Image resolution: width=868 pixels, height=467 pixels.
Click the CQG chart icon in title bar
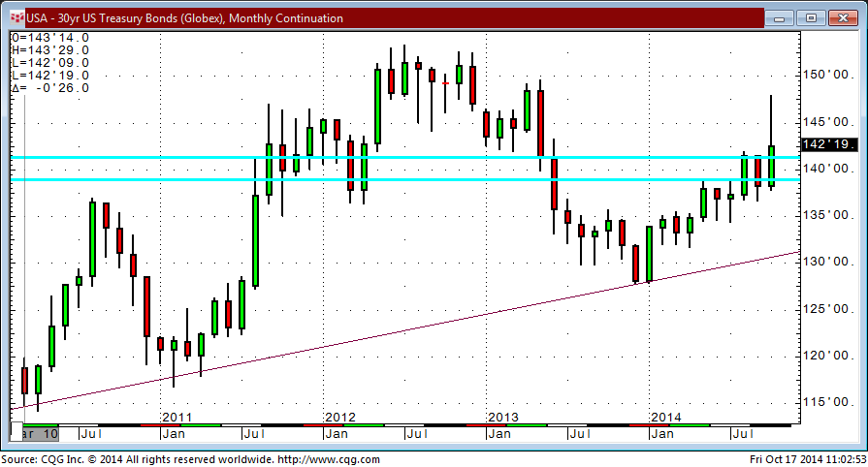17,18
